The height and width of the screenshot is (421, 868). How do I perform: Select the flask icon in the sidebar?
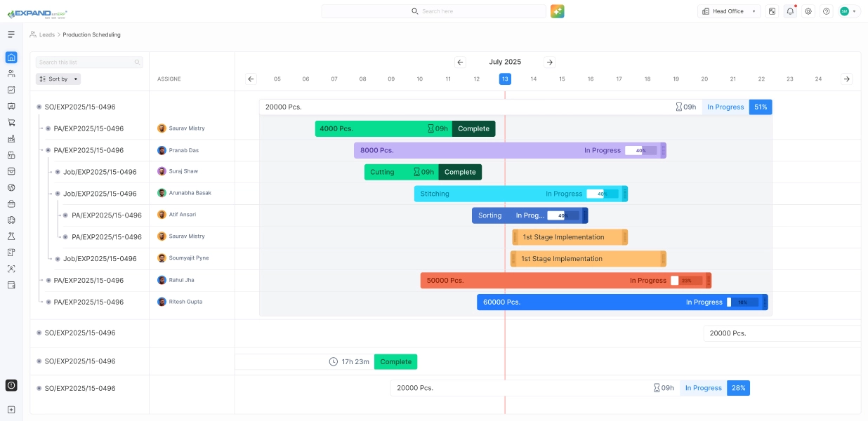[x=11, y=236]
